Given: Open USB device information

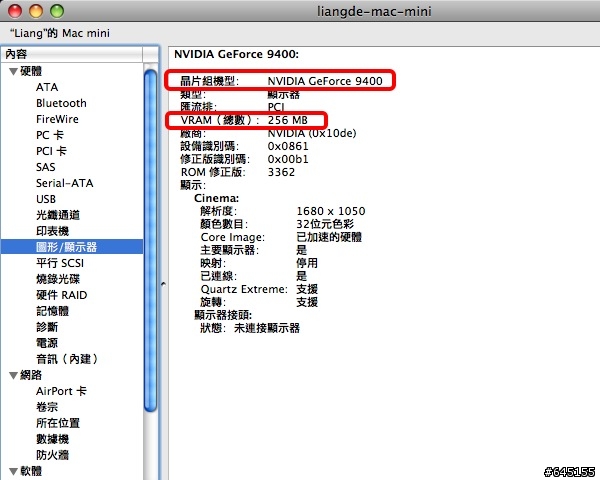Looking at the screenshot, I should click(46, 199).
